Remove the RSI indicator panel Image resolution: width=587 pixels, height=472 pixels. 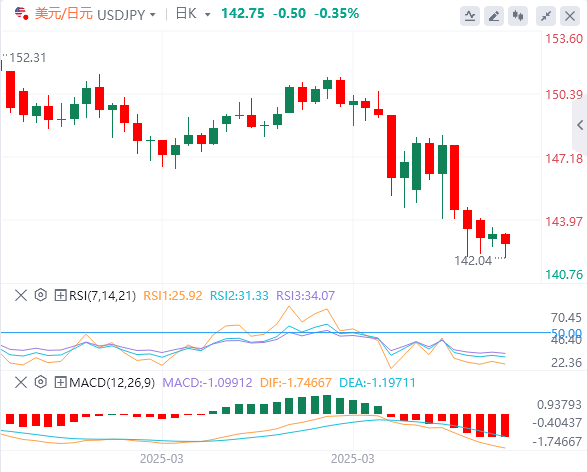point(21,295)
